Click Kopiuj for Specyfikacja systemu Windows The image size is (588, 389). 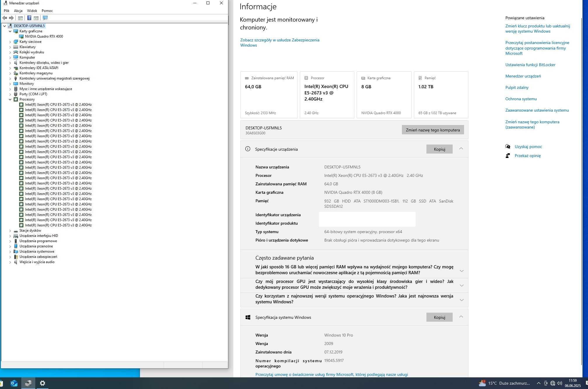(x=439, y=317)
